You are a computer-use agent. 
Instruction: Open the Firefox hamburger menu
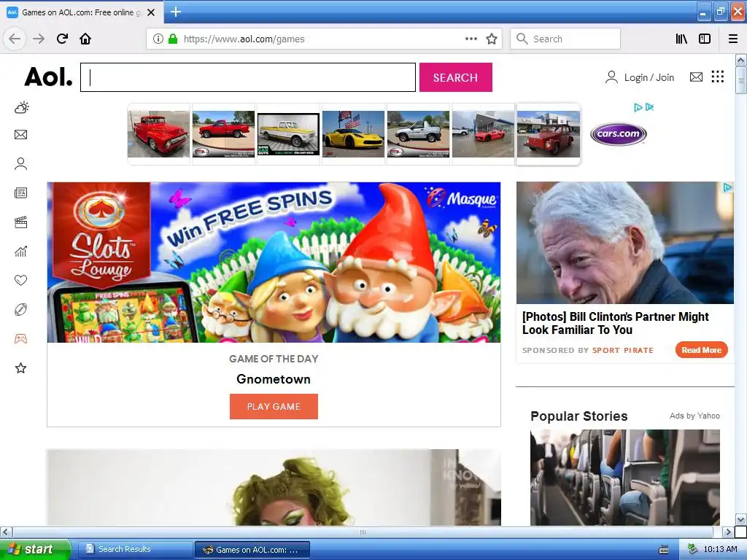733,39
